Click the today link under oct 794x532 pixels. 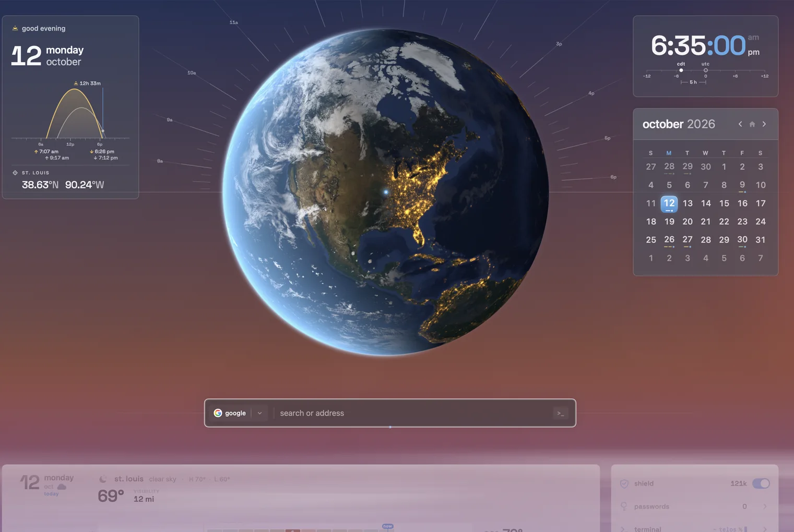pyautogui.click(x=51, y=494)
